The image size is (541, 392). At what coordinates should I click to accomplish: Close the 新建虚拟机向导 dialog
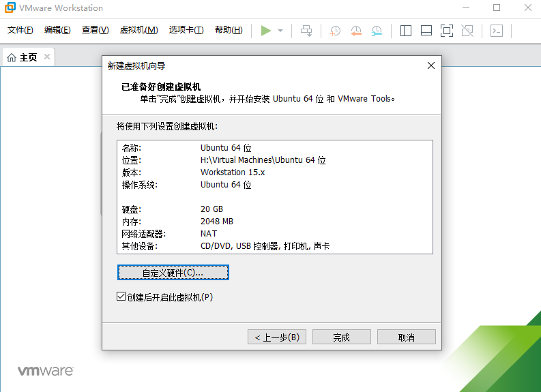pos(431,65)
